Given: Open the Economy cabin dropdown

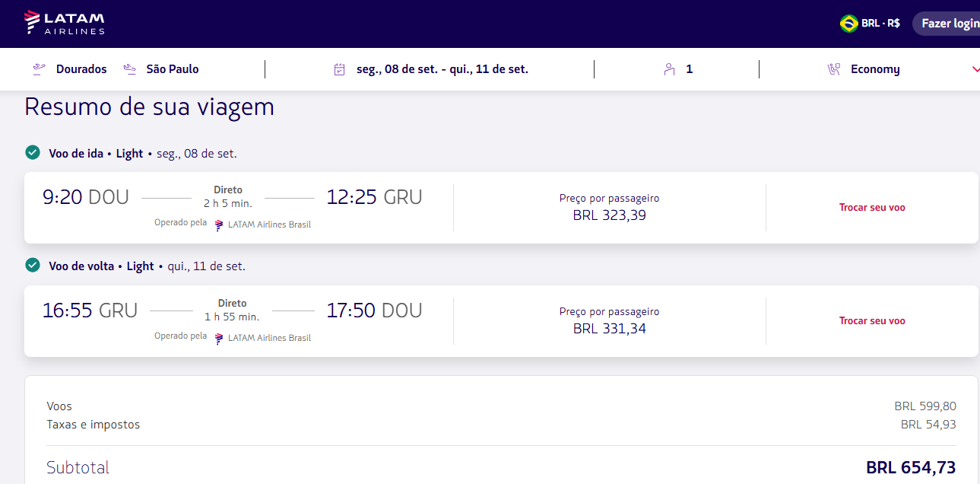Looking at the screenshot, I should coord(875,69).
